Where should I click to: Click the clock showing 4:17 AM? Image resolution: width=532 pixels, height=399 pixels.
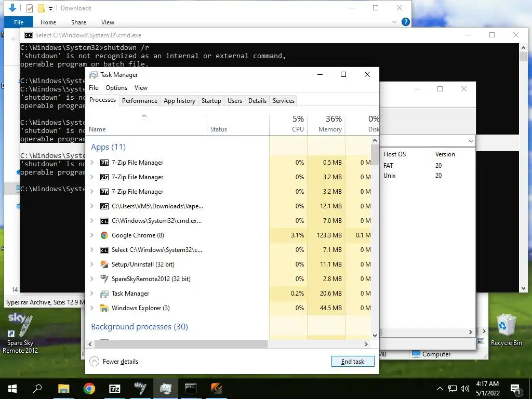487,384
